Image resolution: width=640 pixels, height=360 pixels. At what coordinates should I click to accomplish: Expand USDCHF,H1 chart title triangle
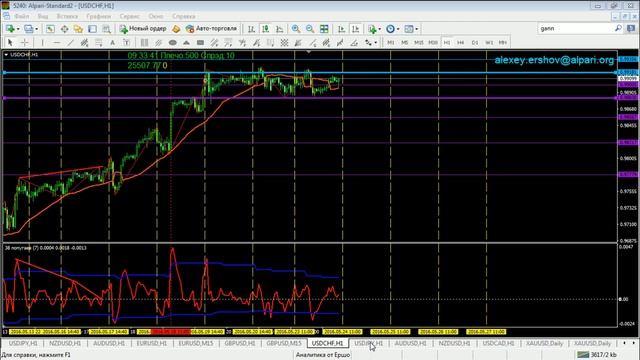6,54
